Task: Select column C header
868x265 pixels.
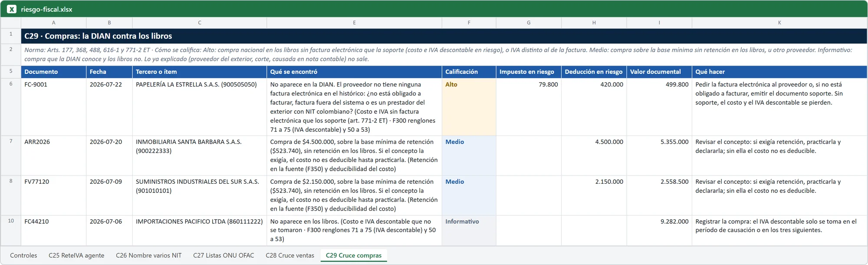Action: [x=199, y=23]
